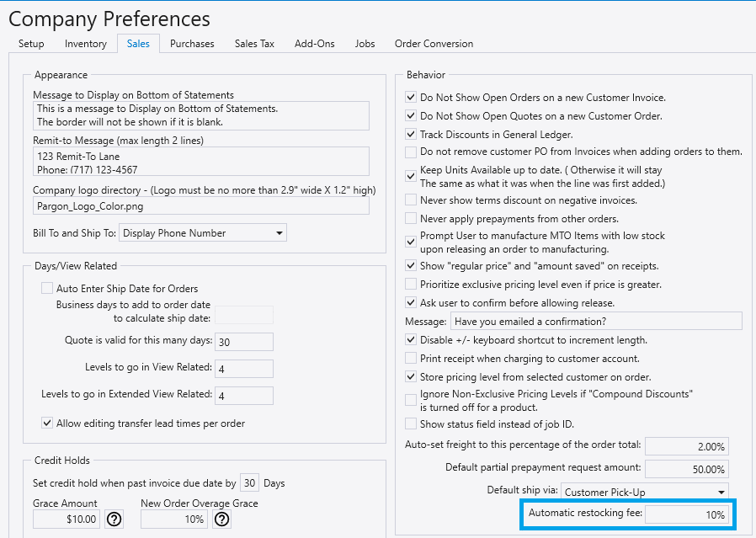Open the Sales Tax tab

pos(254,44)
